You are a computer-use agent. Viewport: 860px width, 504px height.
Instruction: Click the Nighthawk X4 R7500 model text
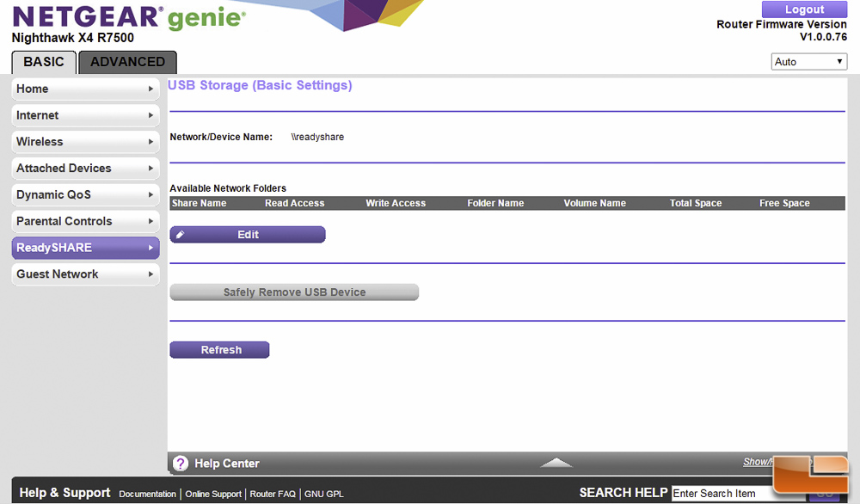coord(73,38)
